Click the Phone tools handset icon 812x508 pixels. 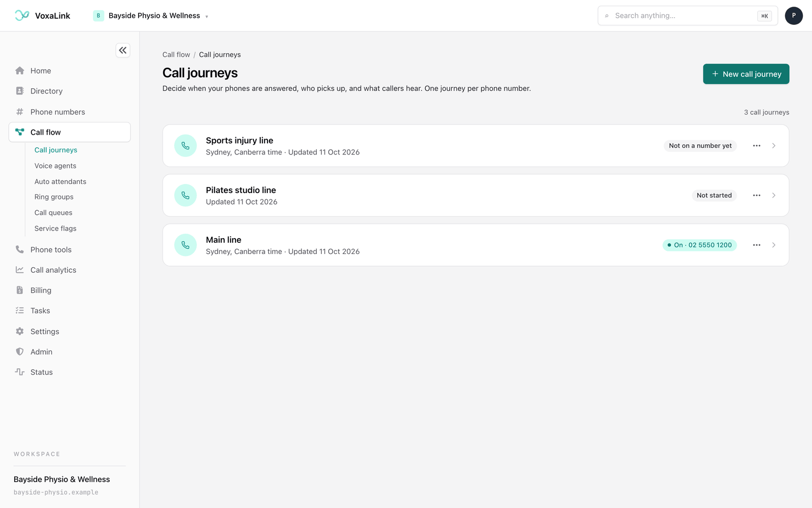click(20, 249)
